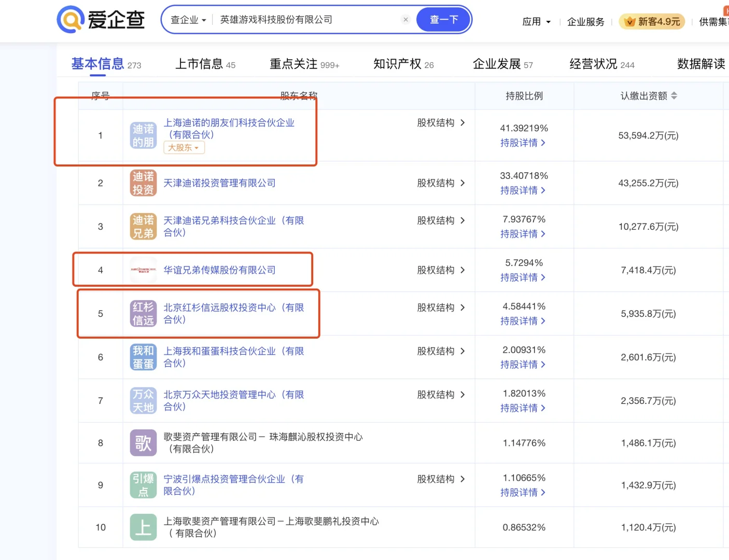Open 上海我和蛋蛋科技合伙企业 link
Image resolution: width=729 pixels, height=560 pixels.
[x=234, y=357]
